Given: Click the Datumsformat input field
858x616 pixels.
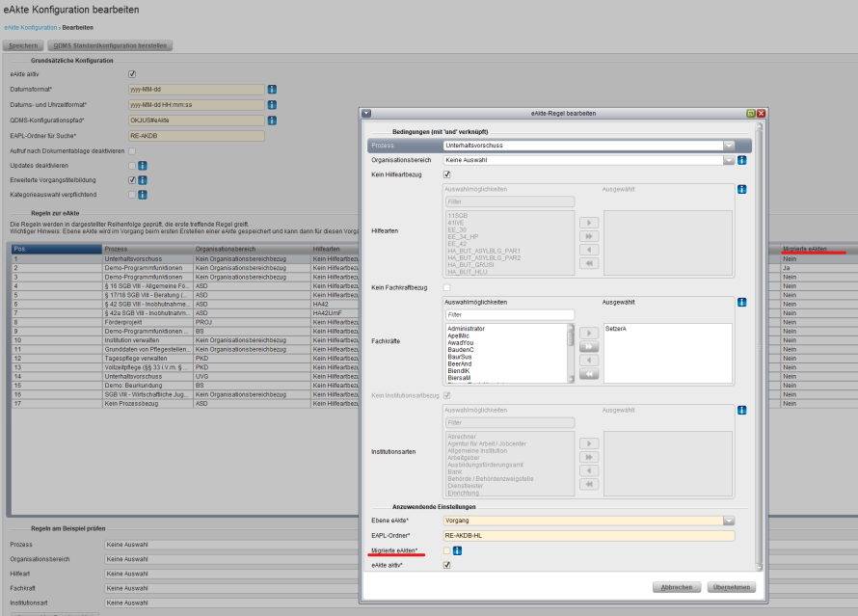Looking at the screenshot, I should tap(197, 90).
